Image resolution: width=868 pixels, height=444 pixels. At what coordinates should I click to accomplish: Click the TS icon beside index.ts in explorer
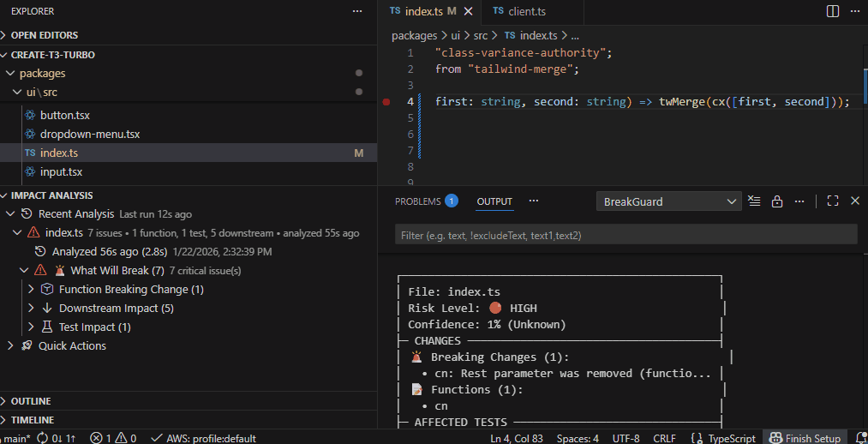click(31, 153)
